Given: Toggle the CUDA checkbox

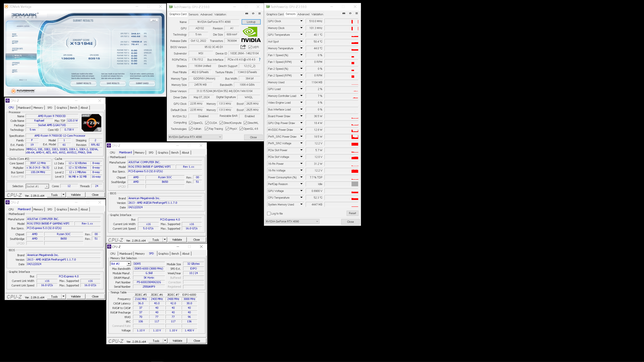Looking at the screenshot, I should pyautogui.click(x=207, y=123).
